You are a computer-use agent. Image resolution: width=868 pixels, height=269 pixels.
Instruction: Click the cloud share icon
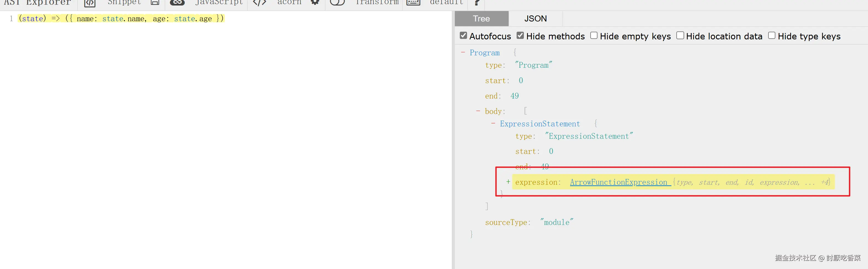[177, 3]
